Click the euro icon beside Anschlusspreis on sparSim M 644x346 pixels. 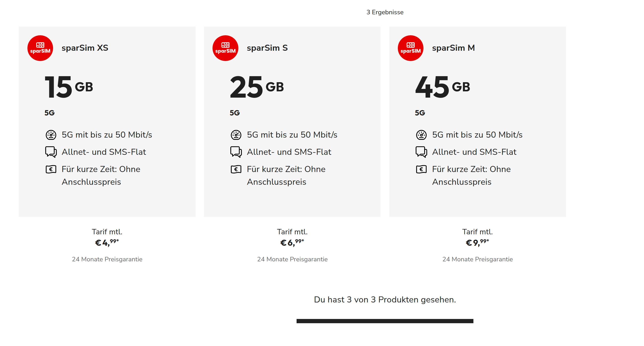pos(421,169)
